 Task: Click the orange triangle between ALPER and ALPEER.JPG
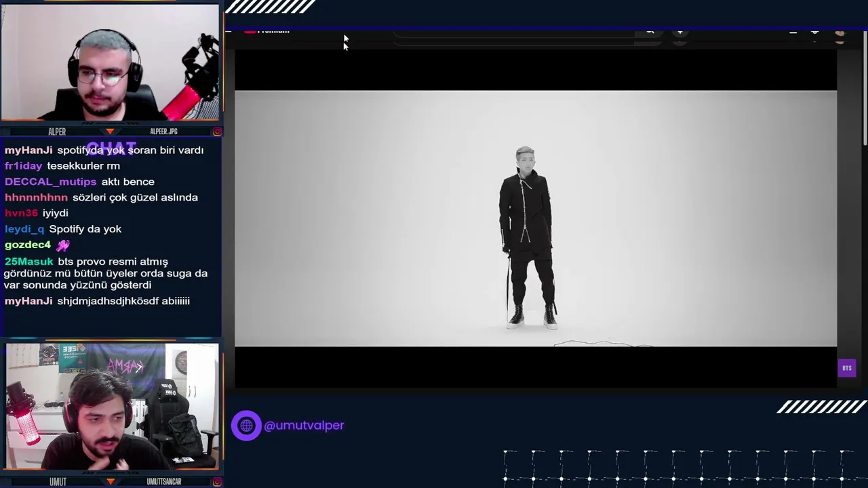pyautogui.click(x=110, y=131)
